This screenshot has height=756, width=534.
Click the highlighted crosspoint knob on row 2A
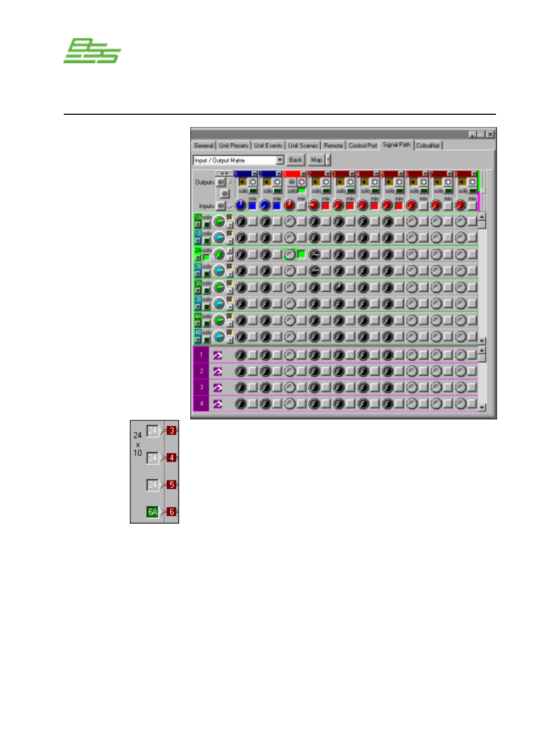coord(289,254)
